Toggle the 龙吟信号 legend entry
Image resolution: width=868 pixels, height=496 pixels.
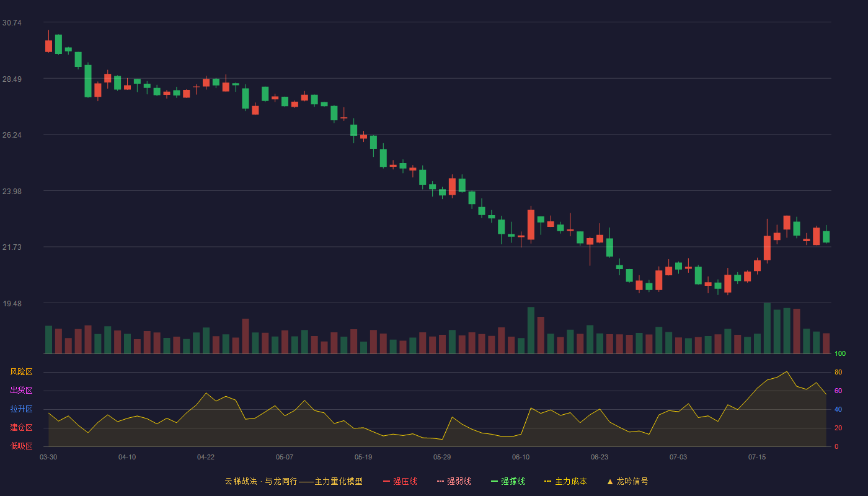point(627,481)
